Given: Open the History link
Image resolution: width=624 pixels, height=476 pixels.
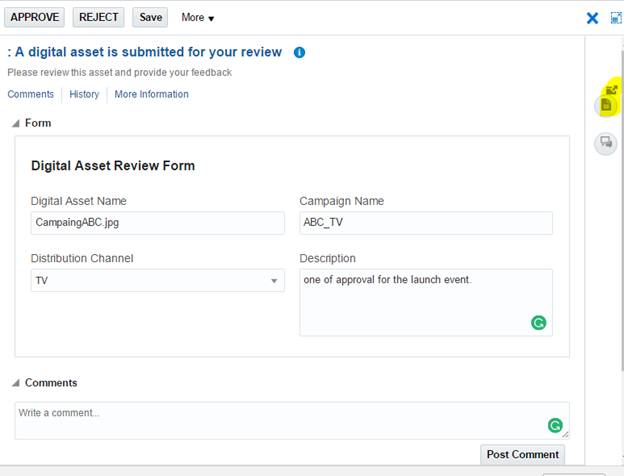Looking at the screenshot, I should [x=84, y=94].
